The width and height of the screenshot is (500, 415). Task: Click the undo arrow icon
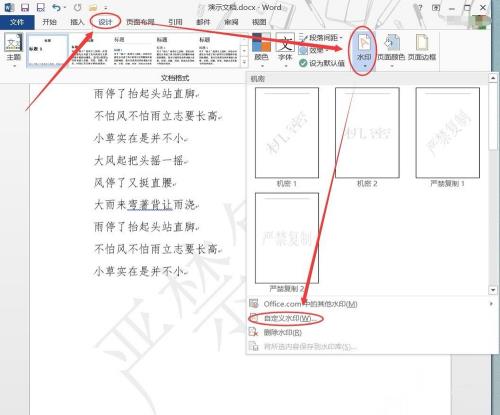pos(56,7)
